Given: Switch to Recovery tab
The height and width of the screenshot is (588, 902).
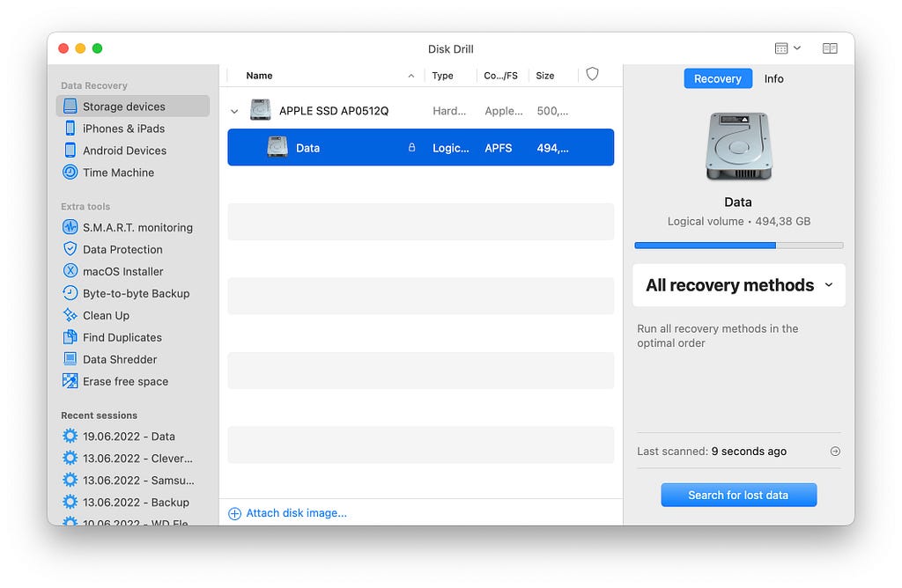Looking at the screenshot, I should [x=717, y=78].
